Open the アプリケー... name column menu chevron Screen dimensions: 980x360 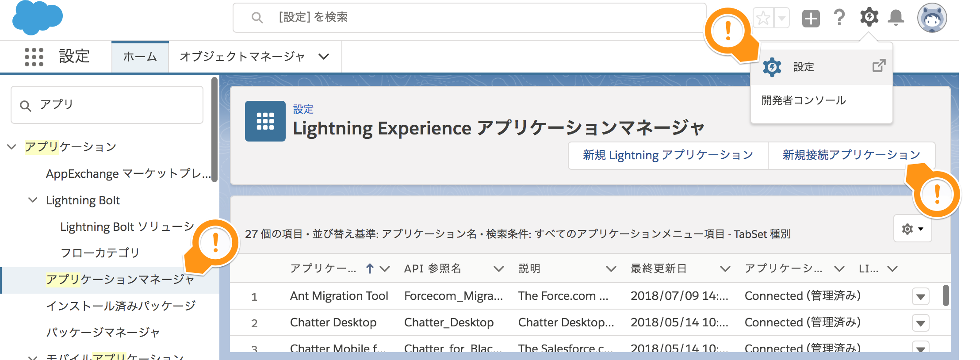click(x=385, y=268)
